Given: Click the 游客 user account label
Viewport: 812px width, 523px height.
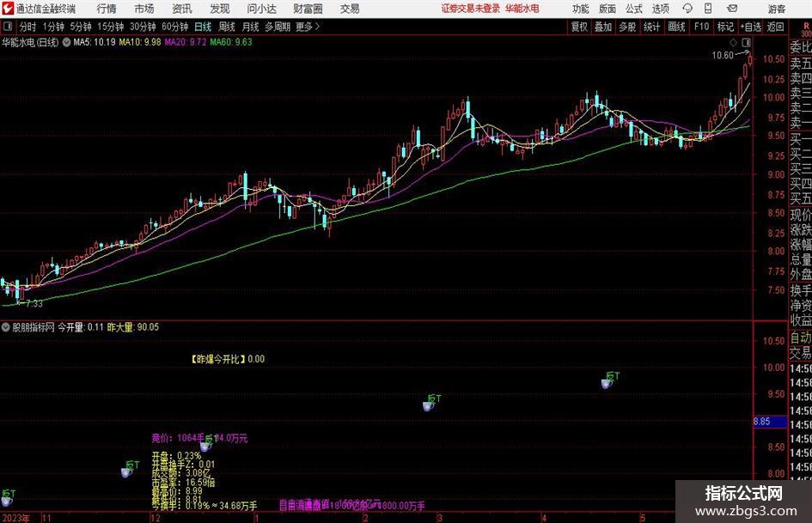Looking at the screenshot, I should click(776, 9).
